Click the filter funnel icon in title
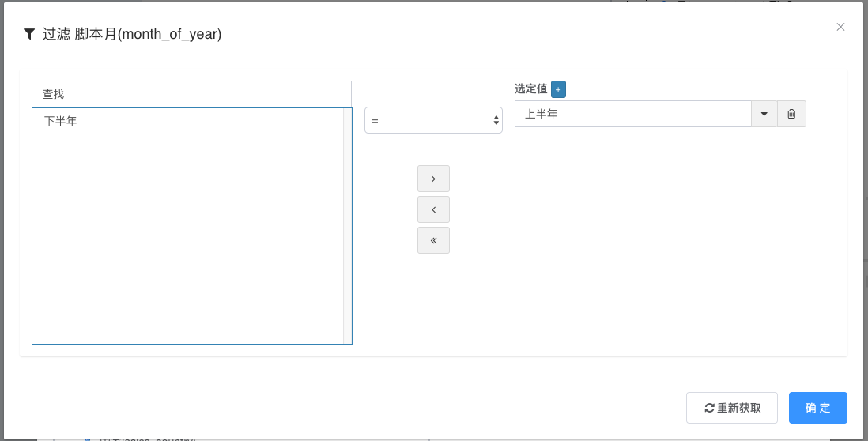Image resolution: width=868 pixels, height=441 pixels. (29, 34)
